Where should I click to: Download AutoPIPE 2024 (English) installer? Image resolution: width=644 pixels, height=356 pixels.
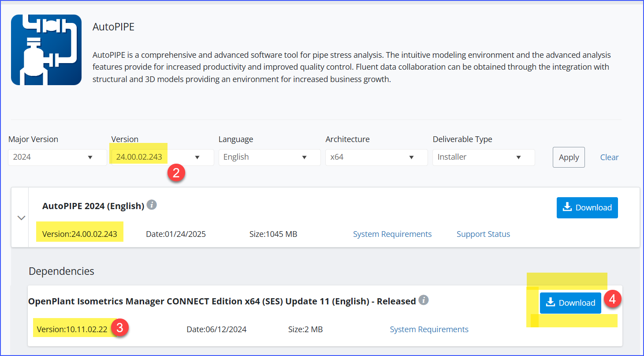[x=587, y=207]
